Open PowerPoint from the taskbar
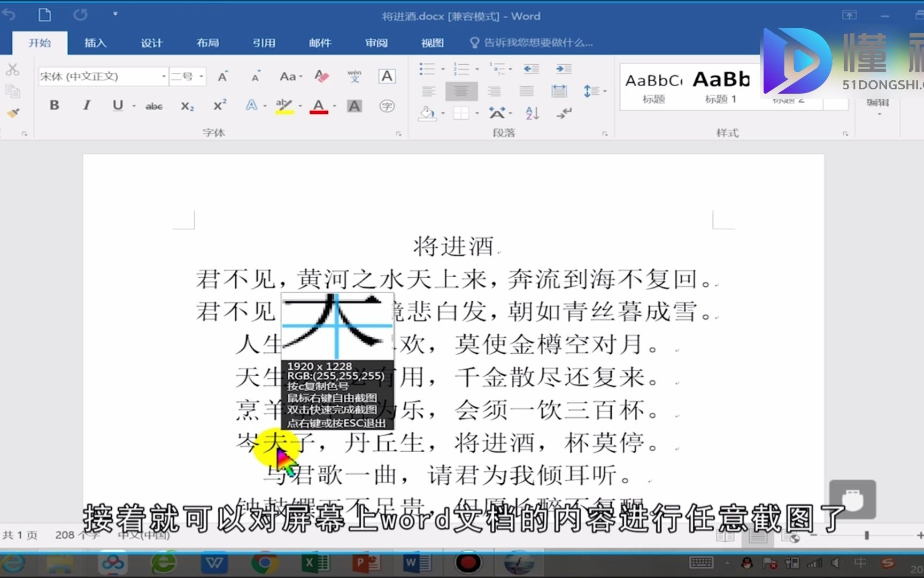The image size is (924, 578). [366, 564]
